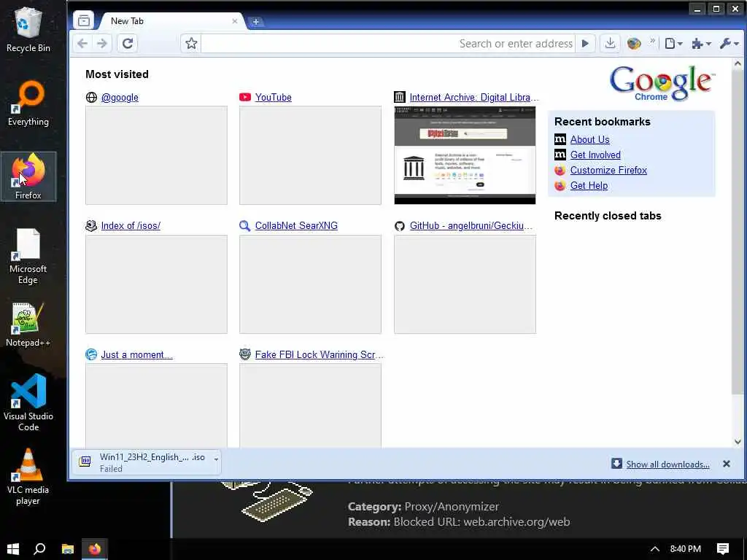
Task: Focus the Search or enter address field
Action: point(388,44)
